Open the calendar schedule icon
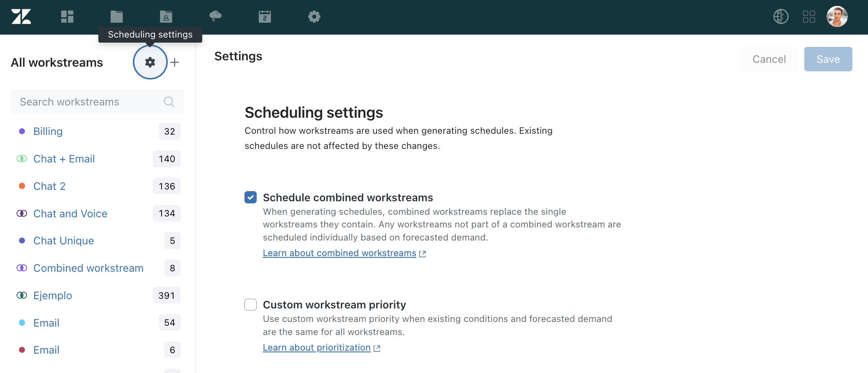The image size is (868, 373). 265,17
